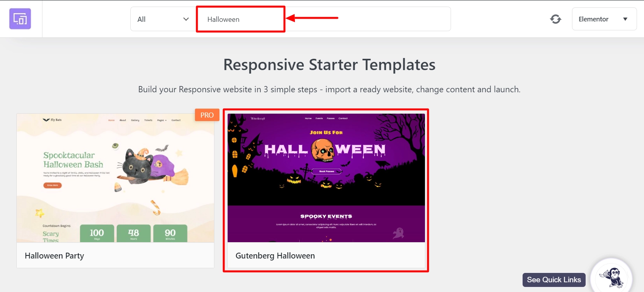Click Events in the Gutenberg Halloween preview menu
644x292 pixels.
pyautogui.click(x=319, y=118)
